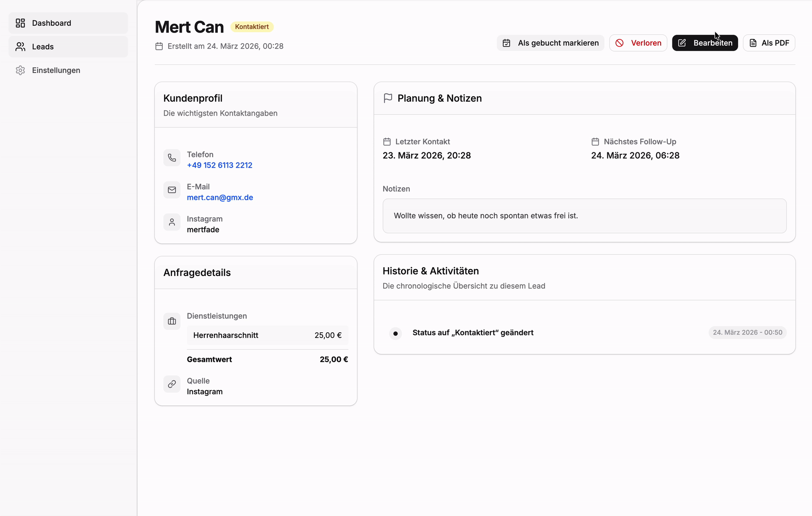Viewport: 812px width, 516px height.
Task: Click calendar icon next to Nächstes Follow-Up
Action: tap(595, 142)
